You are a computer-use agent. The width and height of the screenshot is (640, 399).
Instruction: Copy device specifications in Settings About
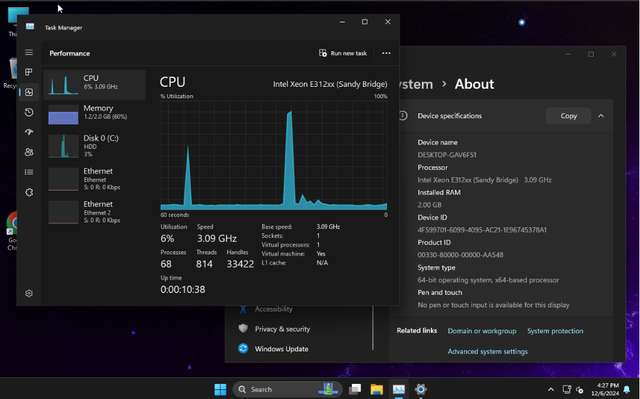click(569, 116)
